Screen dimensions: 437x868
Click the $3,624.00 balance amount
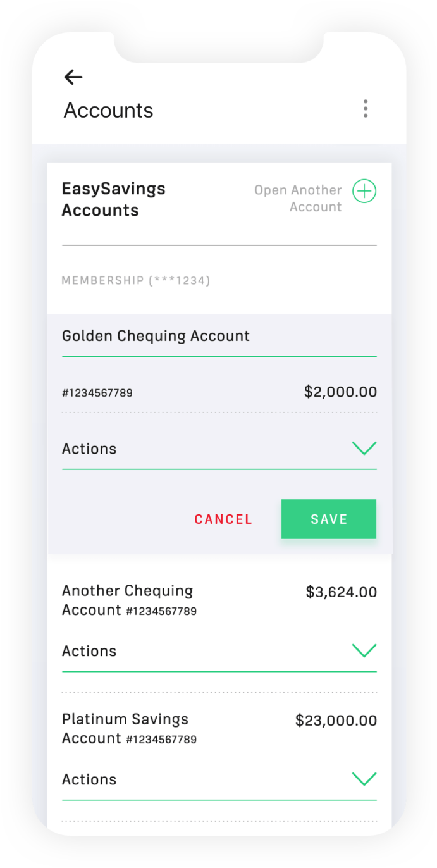pos(341,592)
